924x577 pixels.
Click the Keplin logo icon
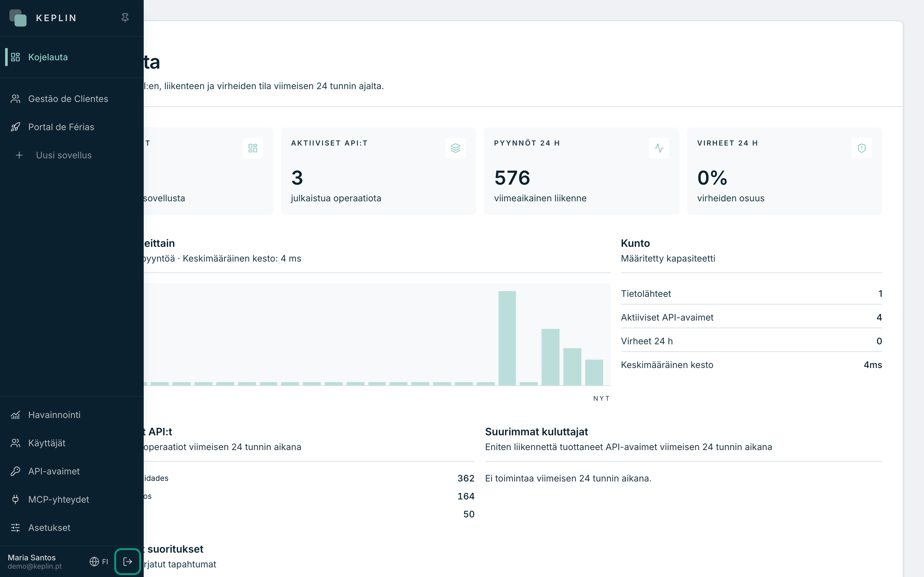18,18
